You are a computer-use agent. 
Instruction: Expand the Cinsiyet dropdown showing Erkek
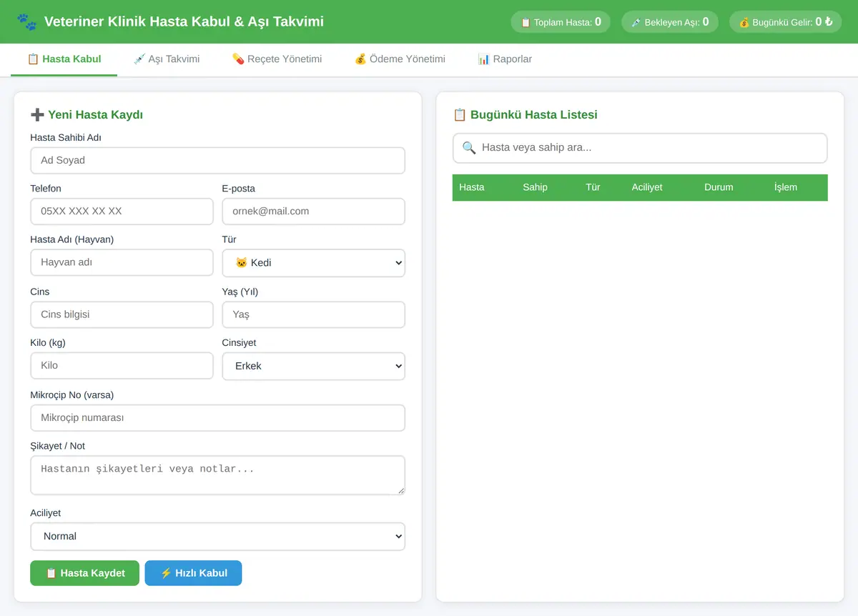pyautogui.click(x=314, y=366)
